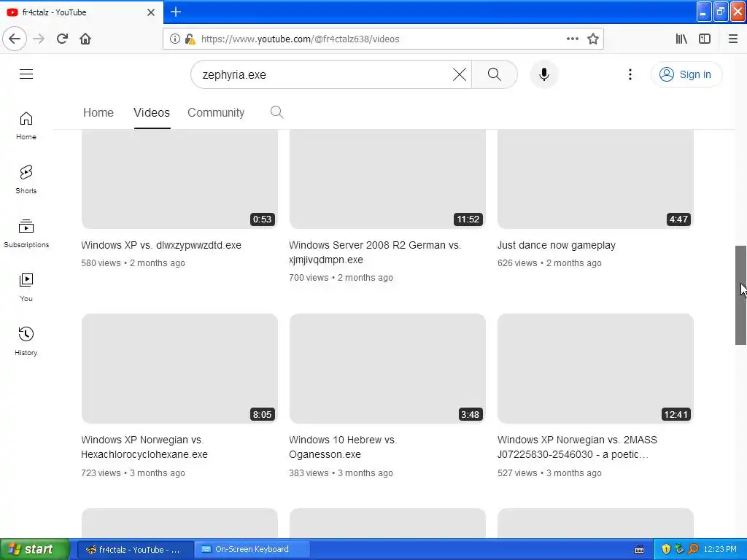
Task: Open video thumbnail with 12:41 duration
Action: tap(595, 368)
